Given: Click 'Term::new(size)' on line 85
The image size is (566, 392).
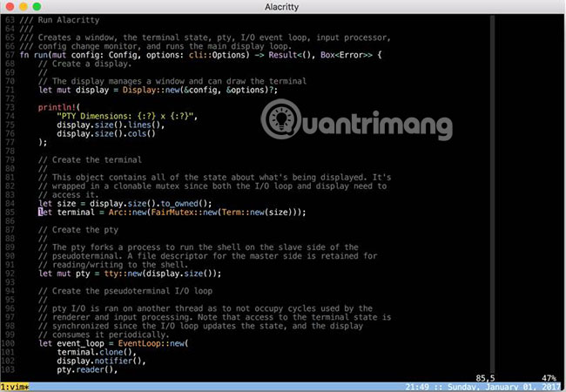Looking at the screenshot, I should pos(257,213).
